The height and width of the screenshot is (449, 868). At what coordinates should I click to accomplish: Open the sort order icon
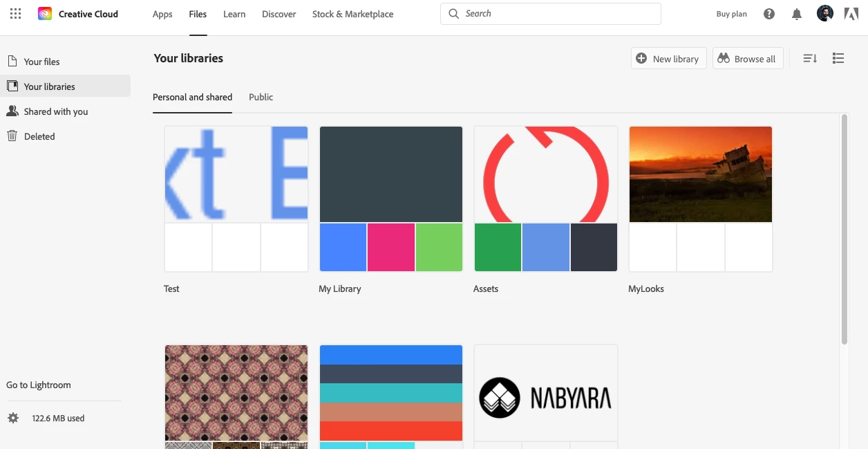click(810, 59)
